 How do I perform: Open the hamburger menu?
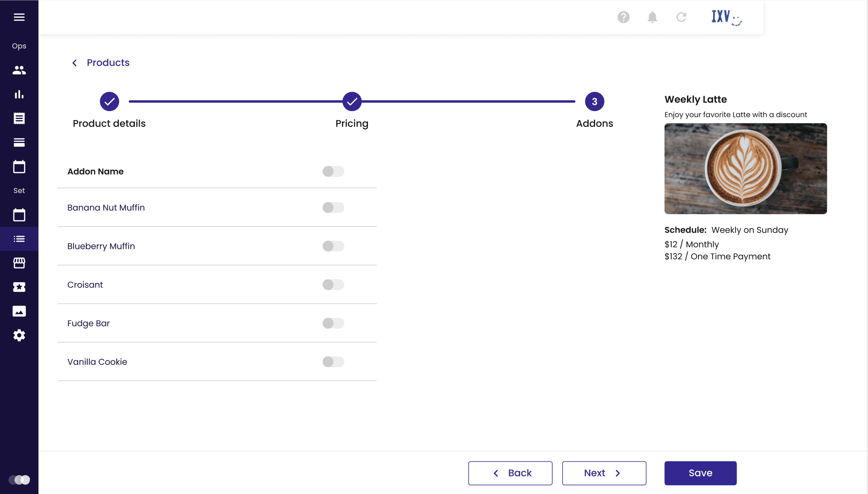click(19, 17)
